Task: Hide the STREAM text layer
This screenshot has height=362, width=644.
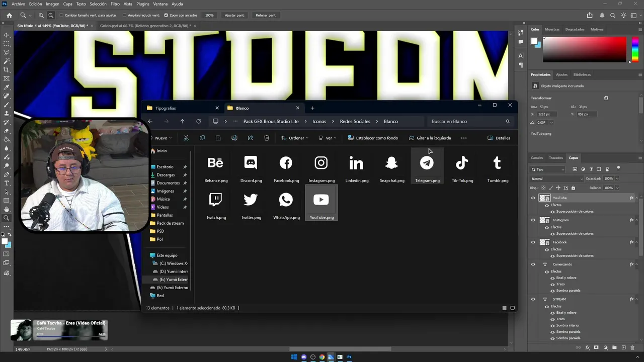Action: 533,299
